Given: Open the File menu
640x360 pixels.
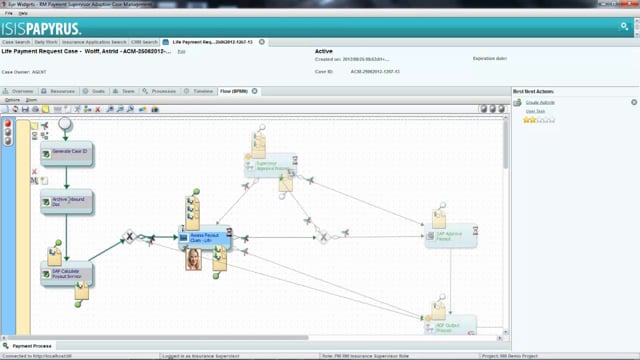Looking at the screenshot, I should [x=9, y=13].
